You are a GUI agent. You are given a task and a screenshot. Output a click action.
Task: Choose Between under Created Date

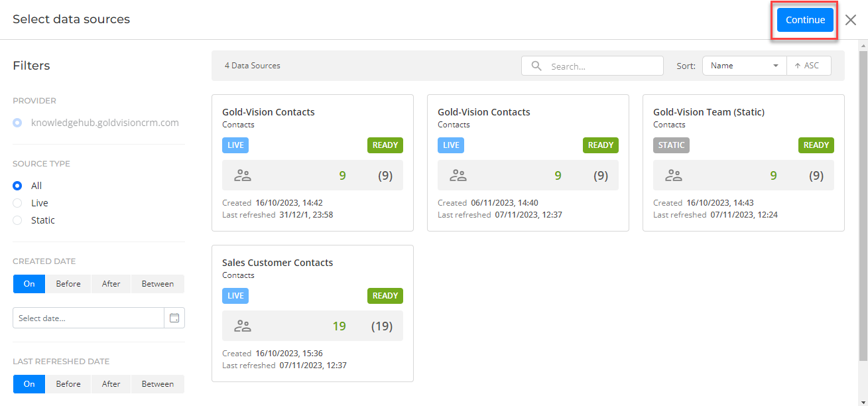(x=158, y=284)
